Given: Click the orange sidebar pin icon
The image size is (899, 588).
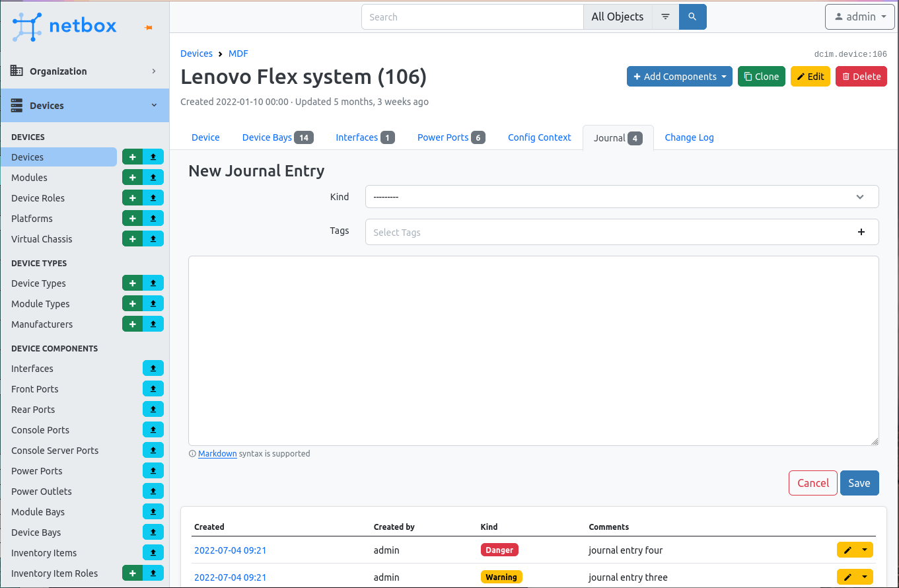Looking at the screenshot, I should pos(148,26).
